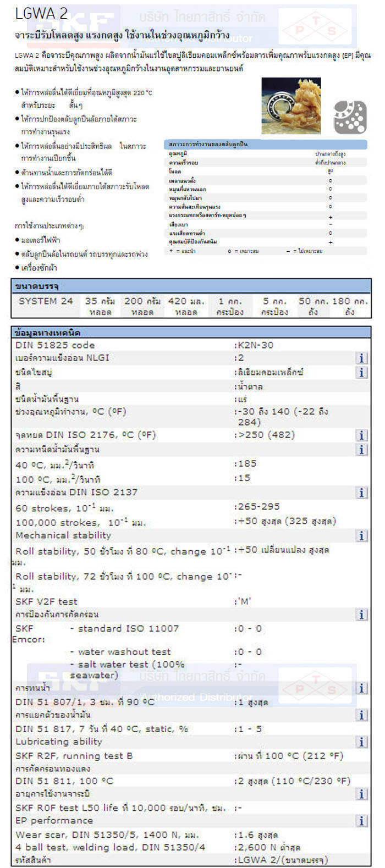Click the ปานกลางถึงสูง temperature rating
The image size is (385, 868).
click(331, 154)
